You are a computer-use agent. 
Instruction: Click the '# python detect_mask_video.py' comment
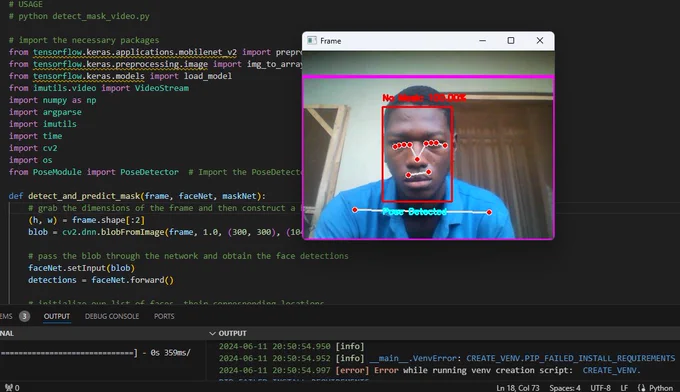coord(79,16)
